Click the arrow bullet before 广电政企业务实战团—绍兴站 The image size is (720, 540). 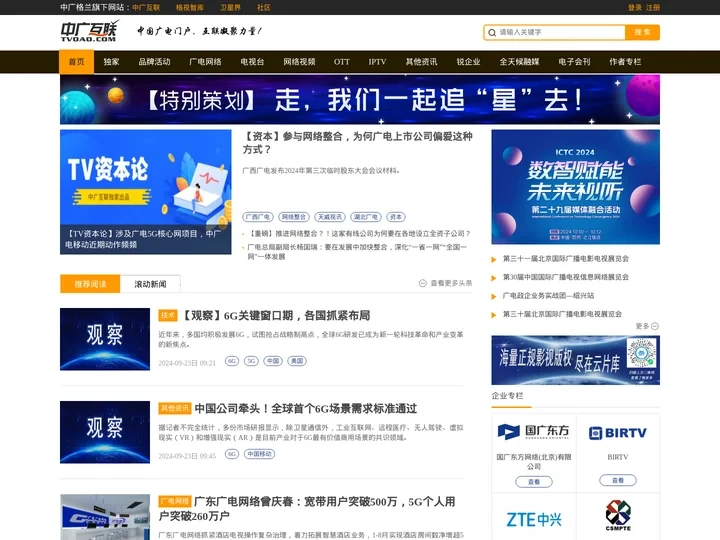click(x=494, y=296)
